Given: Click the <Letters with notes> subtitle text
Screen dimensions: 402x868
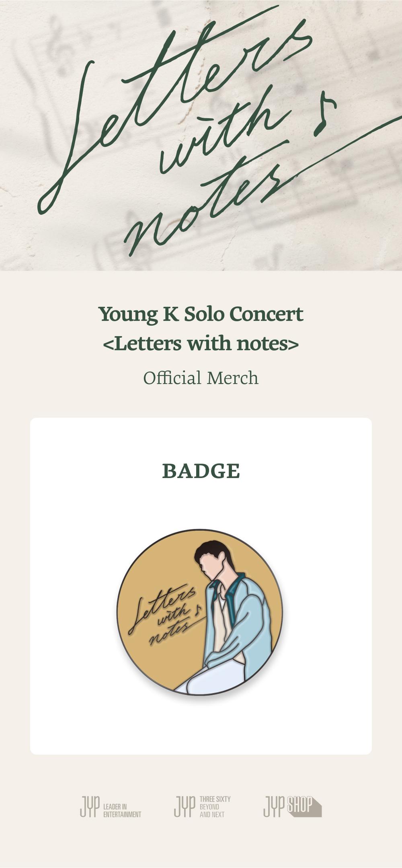Looking at the screenshot, I should point(201,344).
